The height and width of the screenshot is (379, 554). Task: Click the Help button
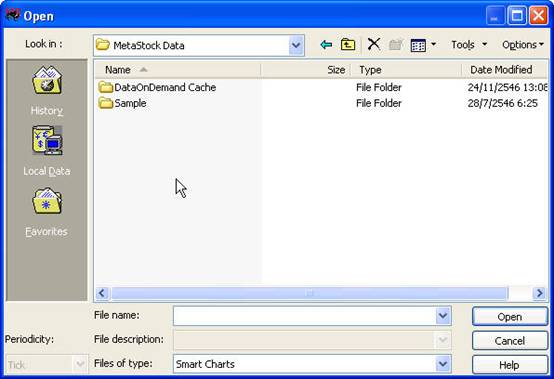tap(510, 365)
